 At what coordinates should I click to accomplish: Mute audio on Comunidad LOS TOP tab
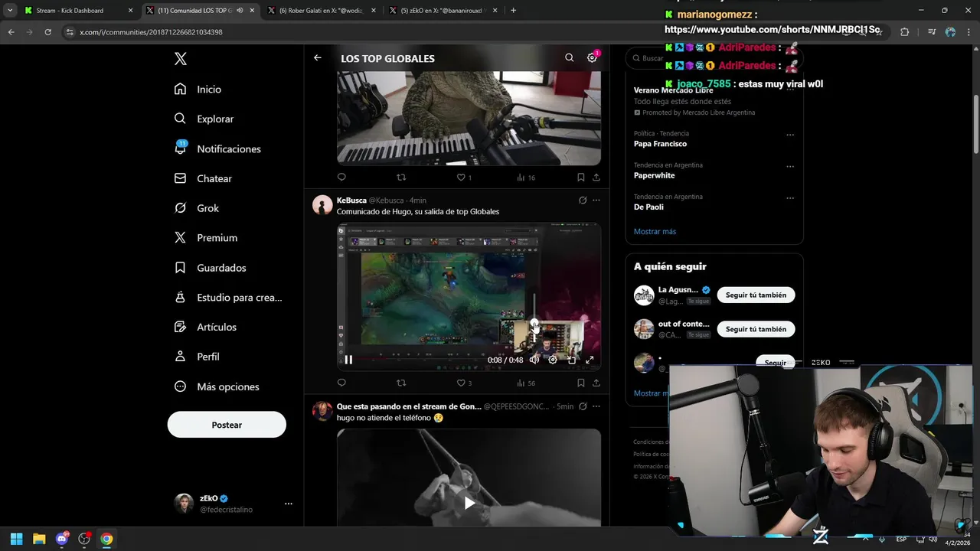click(x=240, y=11)
